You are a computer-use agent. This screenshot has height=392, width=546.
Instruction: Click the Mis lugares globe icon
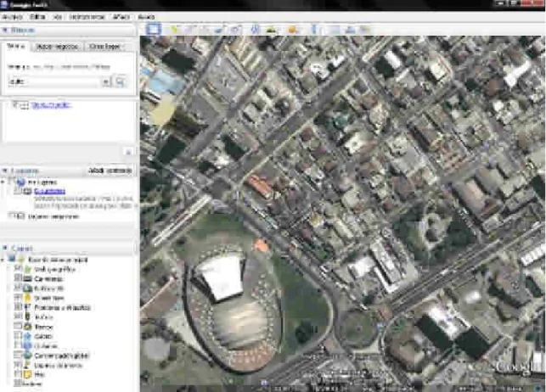[x=21, y=182]
